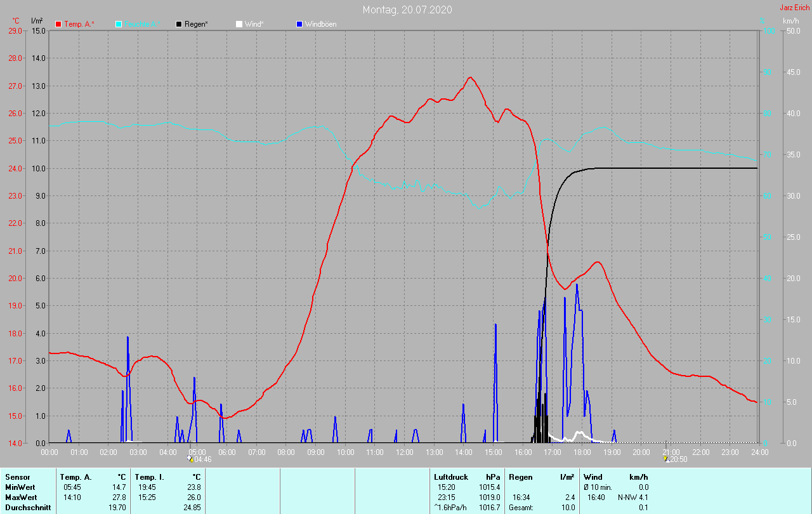
Task: Click the Temp. A. minimum value 14.7
Action: pos(119,487)
